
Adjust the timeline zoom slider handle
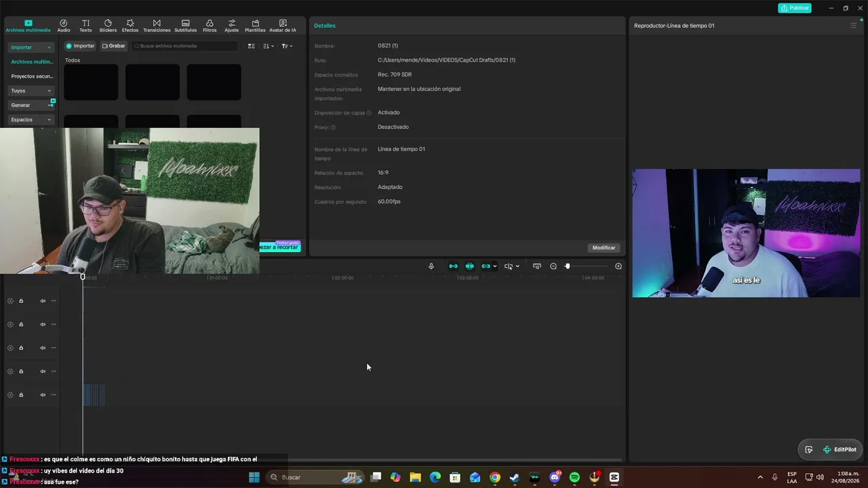point(568,266)
